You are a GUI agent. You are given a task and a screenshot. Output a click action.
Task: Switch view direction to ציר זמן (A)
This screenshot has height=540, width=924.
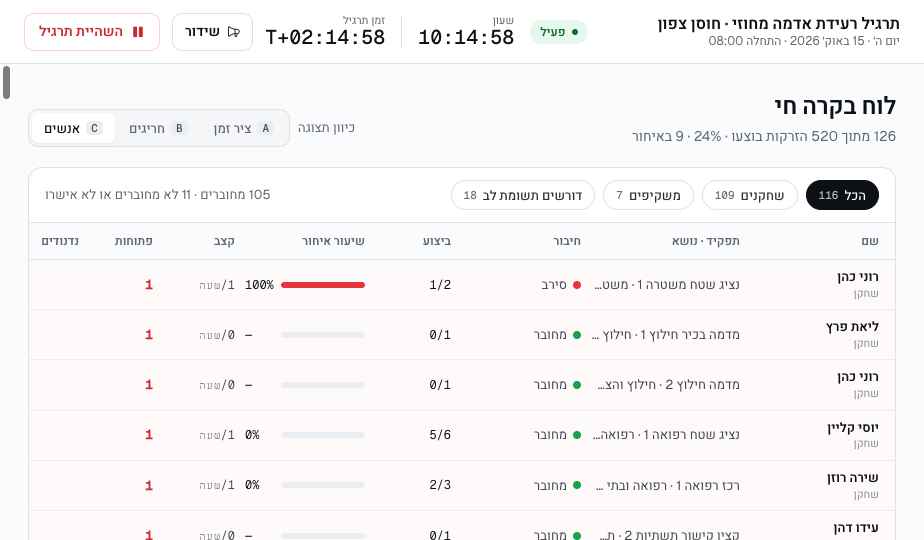242,128
